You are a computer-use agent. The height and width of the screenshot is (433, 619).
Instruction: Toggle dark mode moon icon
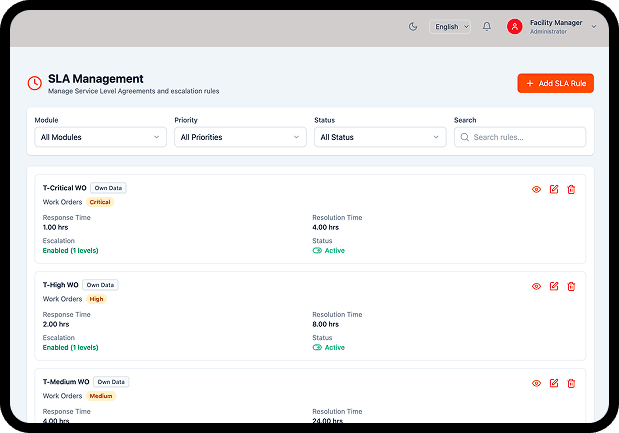pyautogui.click(x=413, y=26)
